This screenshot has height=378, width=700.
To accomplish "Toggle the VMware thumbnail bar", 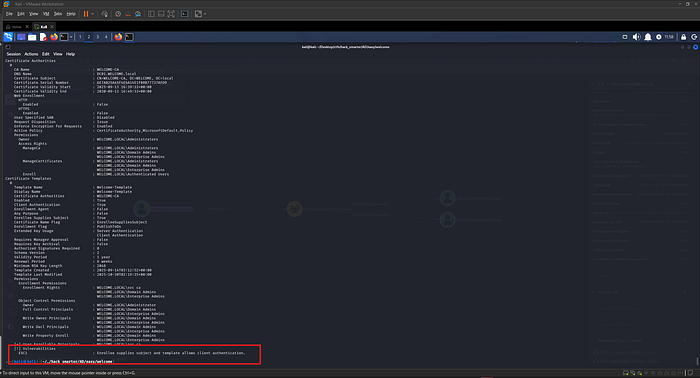I will [161, 14].
